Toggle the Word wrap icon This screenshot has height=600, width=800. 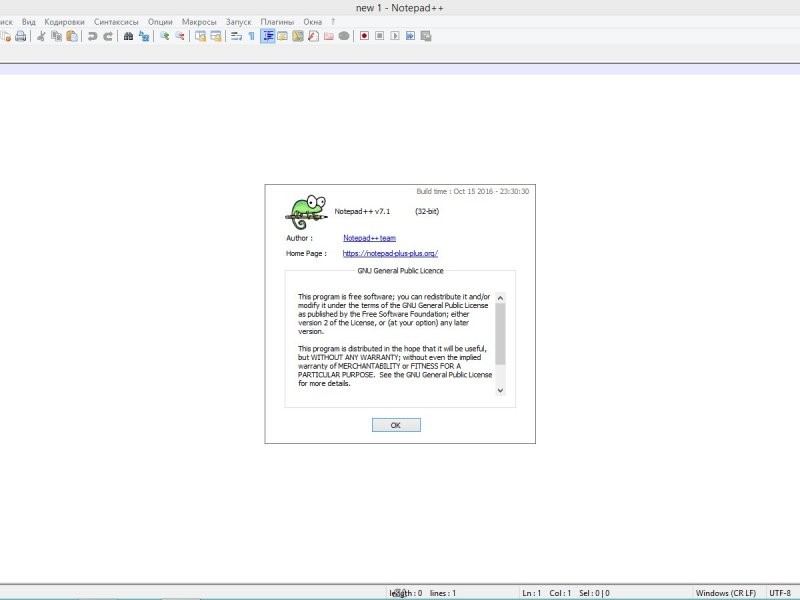click(x=236, y=36)
